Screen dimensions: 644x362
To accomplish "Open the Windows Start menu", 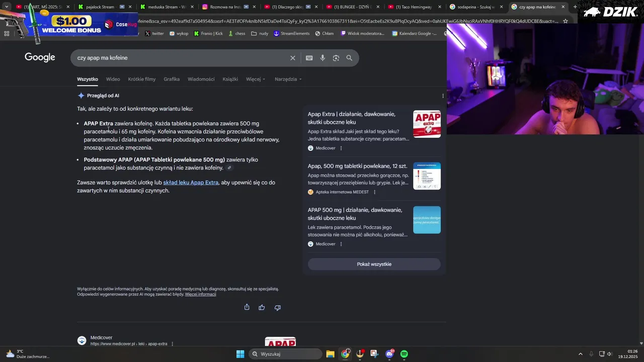I will coord(240,354).
